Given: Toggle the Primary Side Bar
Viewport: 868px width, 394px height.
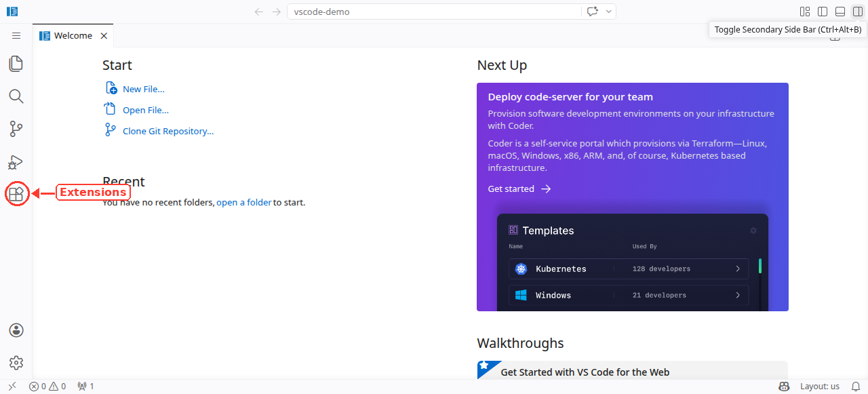Looking at the screenshot, I should click(823, 12).
